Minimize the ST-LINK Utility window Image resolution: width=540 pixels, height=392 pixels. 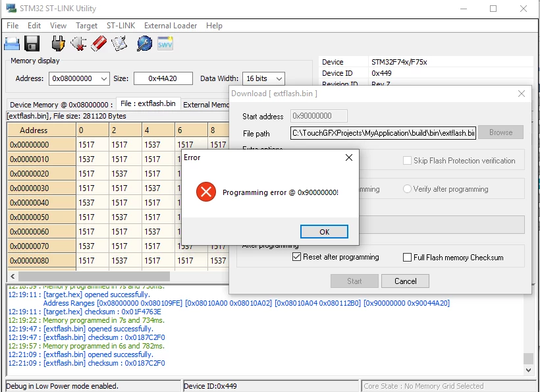tap(464, 9)
